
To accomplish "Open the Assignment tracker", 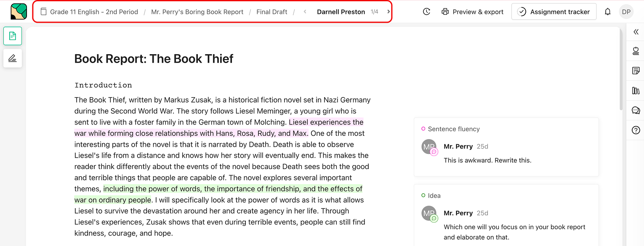I will (x=554, y=12).
